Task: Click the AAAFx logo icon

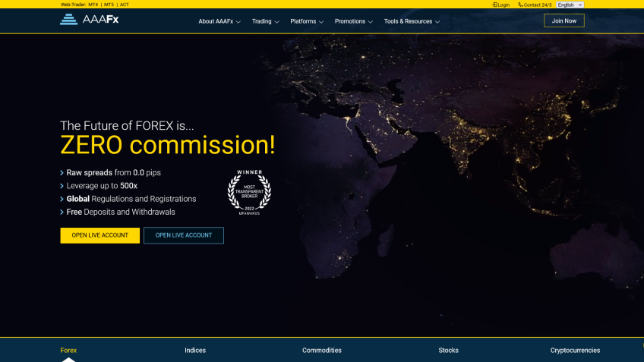Action: pyautogui.click(x=69, y=20)
